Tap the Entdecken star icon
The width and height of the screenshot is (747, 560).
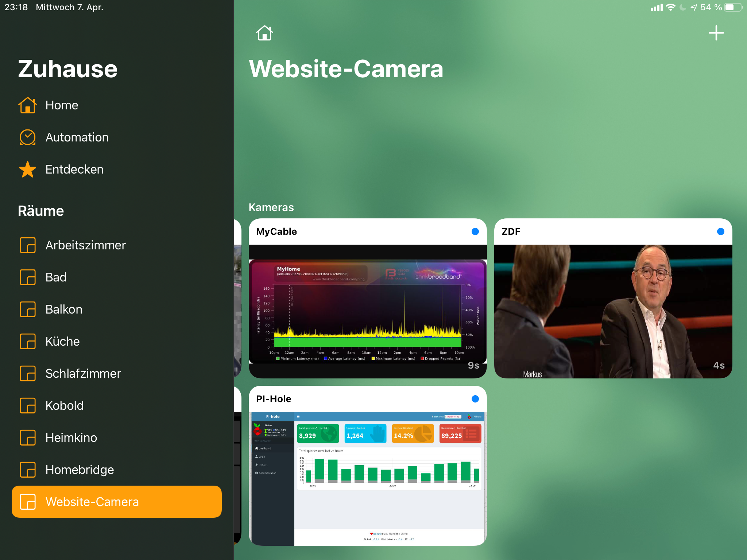coord(27,170)
